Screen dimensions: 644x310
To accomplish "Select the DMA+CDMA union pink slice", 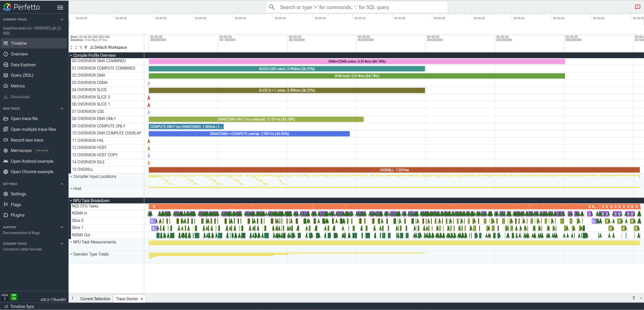I will [357, 62].
